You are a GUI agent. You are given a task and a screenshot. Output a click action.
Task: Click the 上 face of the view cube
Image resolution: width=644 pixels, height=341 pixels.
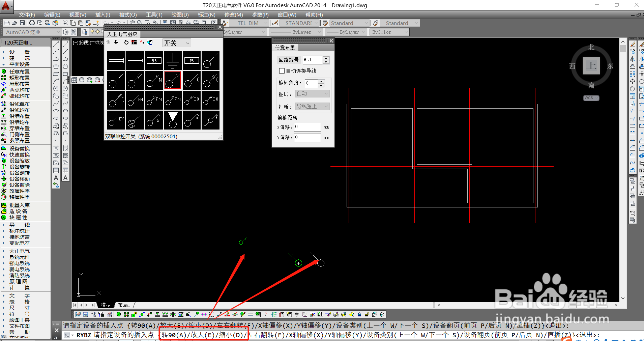point(591,65)
